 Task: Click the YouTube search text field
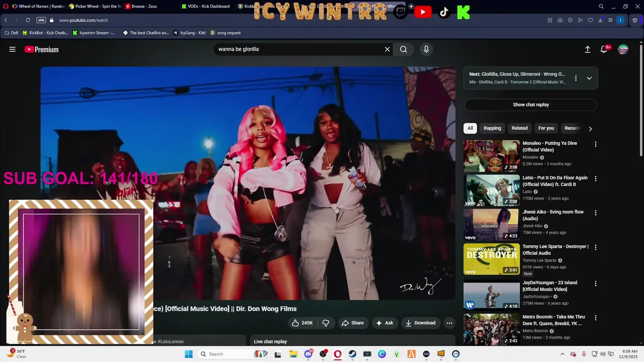tap(299, 49)
